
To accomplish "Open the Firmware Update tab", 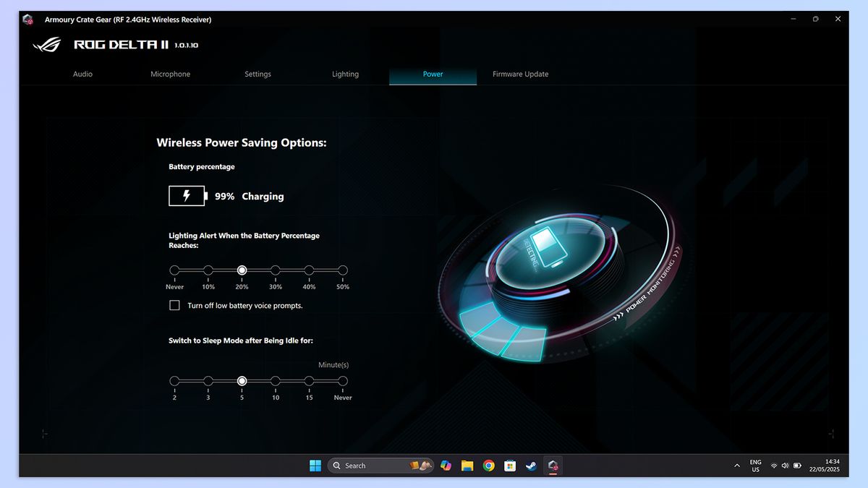I will click(520, 74).
